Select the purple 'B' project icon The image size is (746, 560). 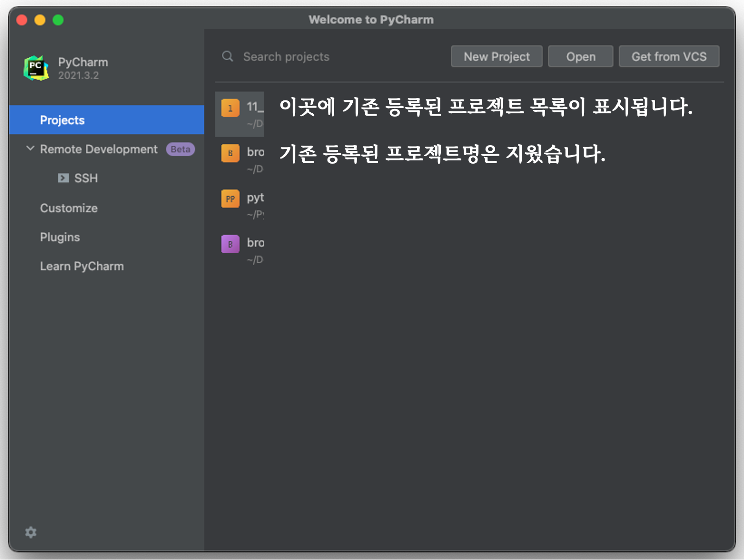click(x=230, y=244)
